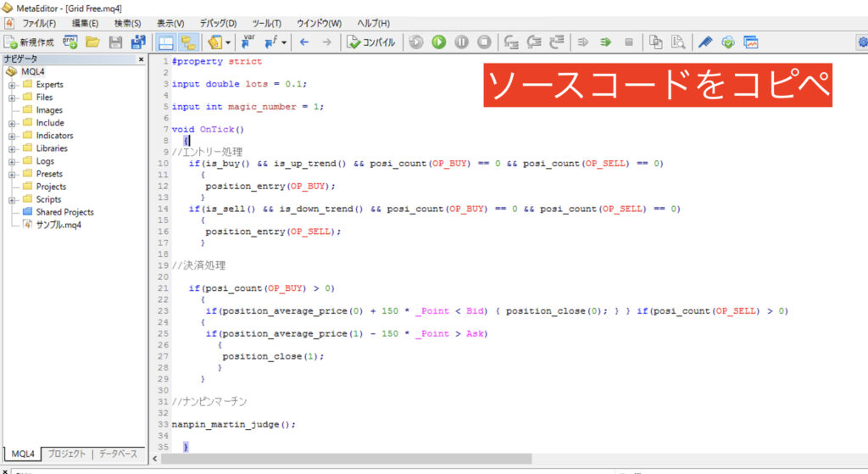The width and height of the screenshot is (868, 474).
Task: Select the Shared Projects folder
Action: pyautogui.click(x=64, y=212)
